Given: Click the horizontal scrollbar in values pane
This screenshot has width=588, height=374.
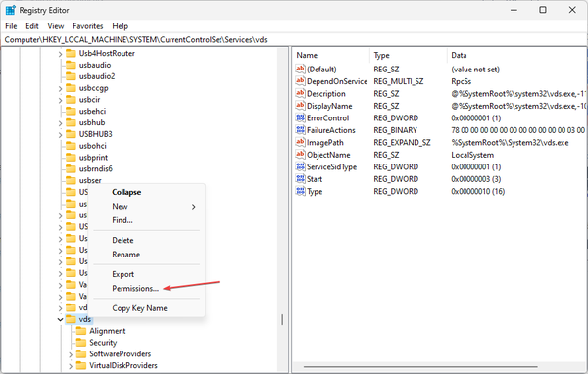Looking at the screenshot, I should tap(420, 367).
